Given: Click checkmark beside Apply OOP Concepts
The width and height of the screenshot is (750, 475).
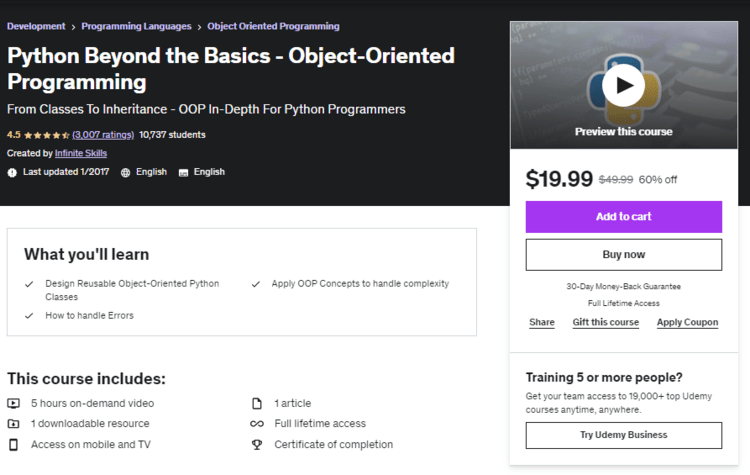Looking at the screenshot, I should pyautogui.click(x=256, y=284).
